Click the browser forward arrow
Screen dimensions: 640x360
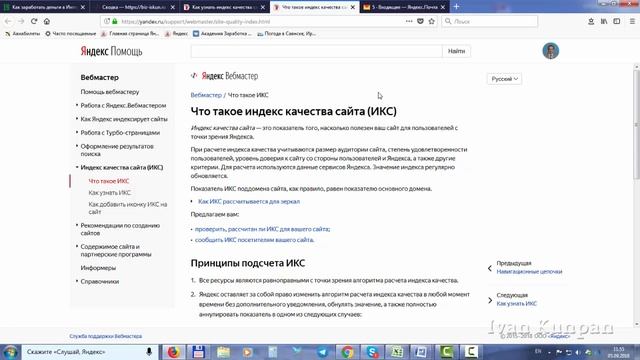[x=21, y=21]
